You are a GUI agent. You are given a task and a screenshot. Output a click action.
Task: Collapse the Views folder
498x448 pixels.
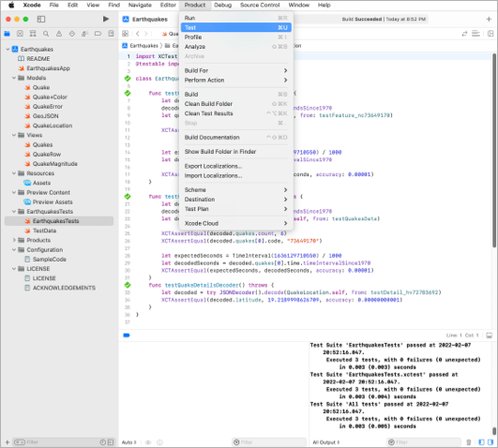(x=14, y=135)
